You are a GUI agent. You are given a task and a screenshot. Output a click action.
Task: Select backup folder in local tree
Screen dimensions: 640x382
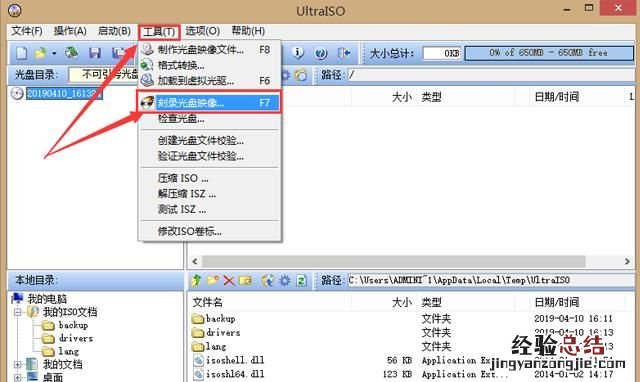coord(73,325)
